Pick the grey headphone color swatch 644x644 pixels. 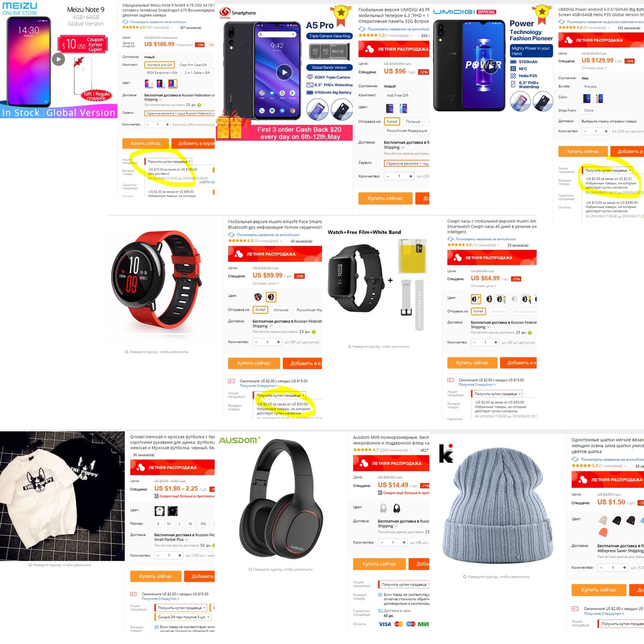[383, 508]
